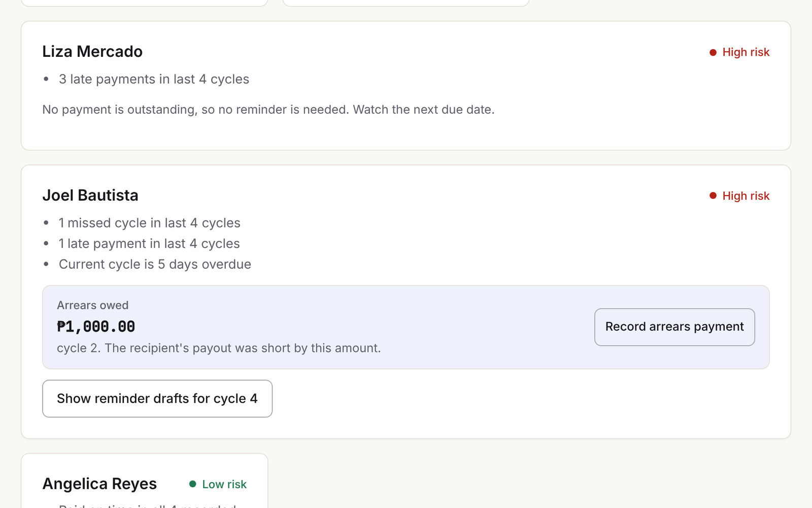
Task: Click Liza Mercado's High risk label
Action: tap(746, 52)
